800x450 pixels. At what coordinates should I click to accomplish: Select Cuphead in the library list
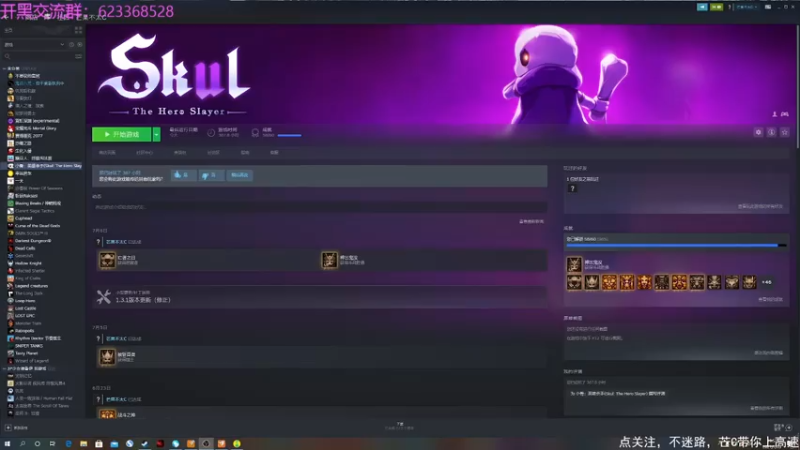pos(23,218)
